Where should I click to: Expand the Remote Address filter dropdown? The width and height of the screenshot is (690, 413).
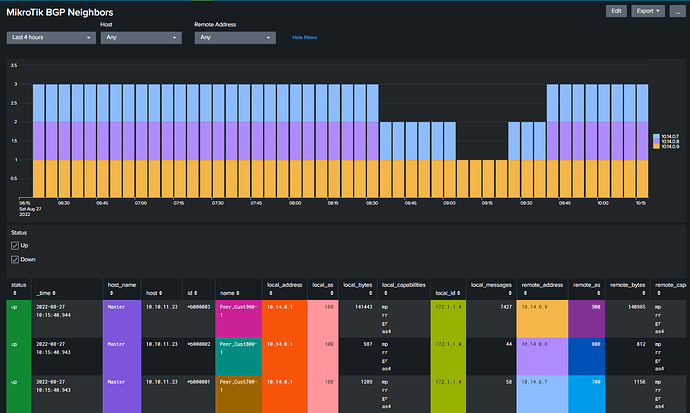point(235,38)
